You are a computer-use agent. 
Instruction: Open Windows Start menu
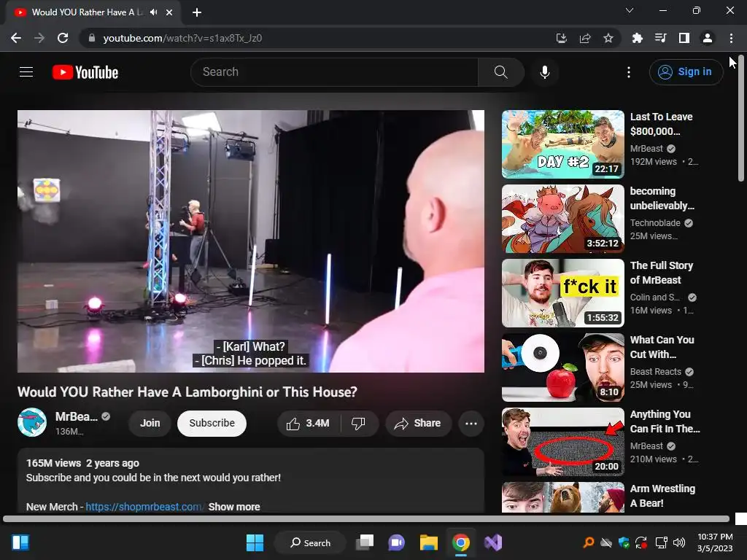click(x=255, y=542)
